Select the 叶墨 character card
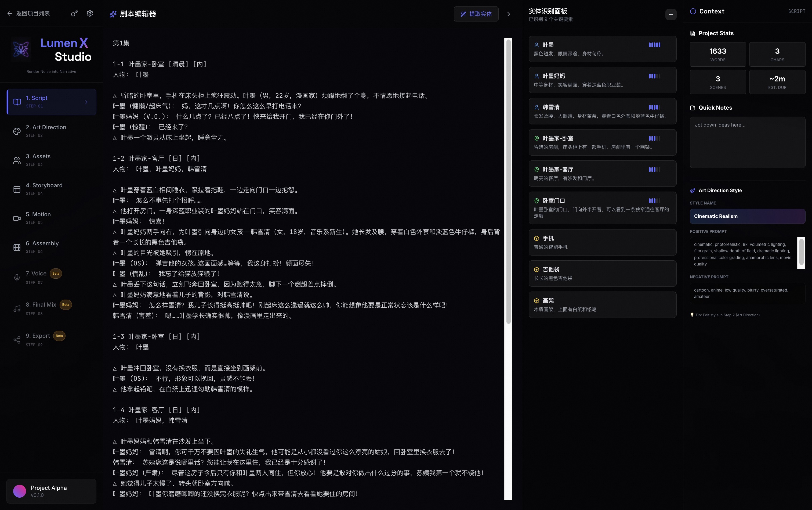812x510 pixels. pos(602,49)
